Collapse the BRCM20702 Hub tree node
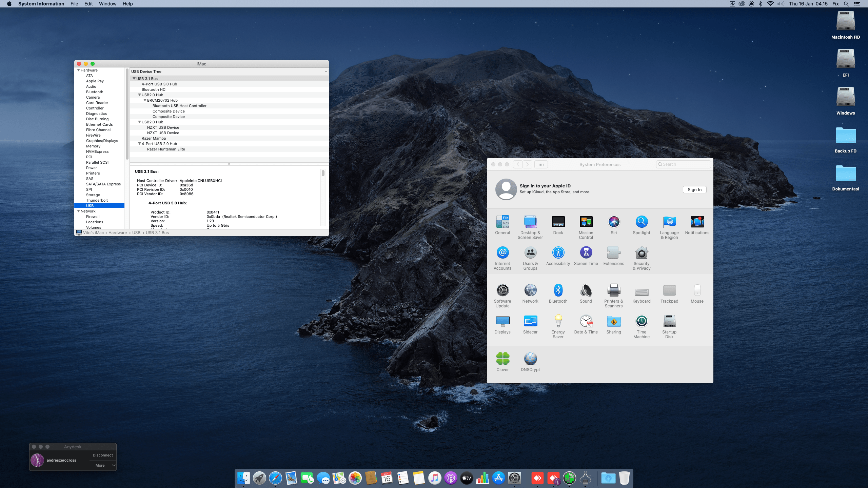The height and width of the screenshot is (488, 868). coord(145,100)
